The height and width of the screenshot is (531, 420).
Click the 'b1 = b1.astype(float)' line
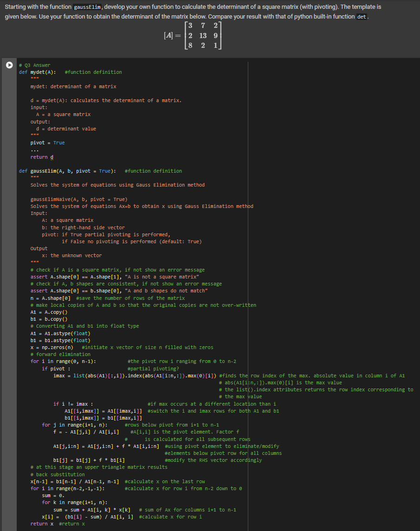click(60, 340)
